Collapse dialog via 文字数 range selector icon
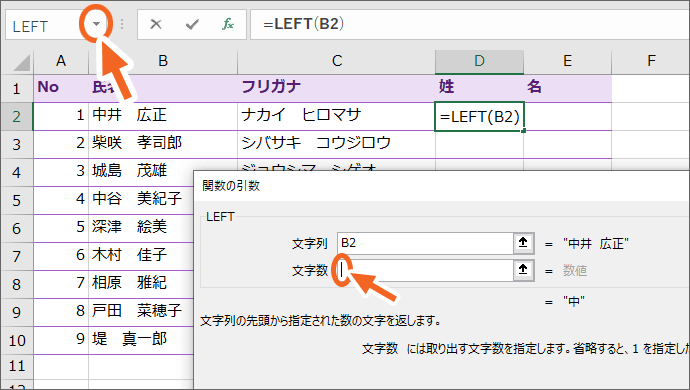 [x=523, y=270]
